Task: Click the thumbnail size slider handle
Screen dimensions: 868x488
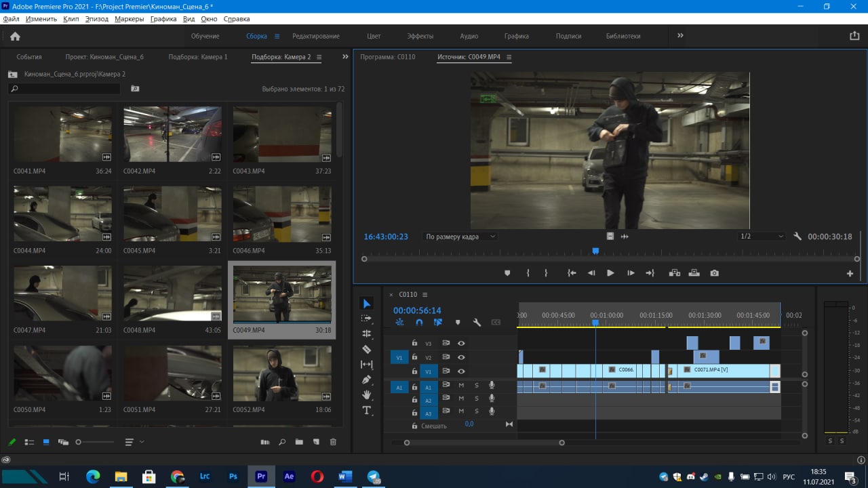Action: coord(78,442)
